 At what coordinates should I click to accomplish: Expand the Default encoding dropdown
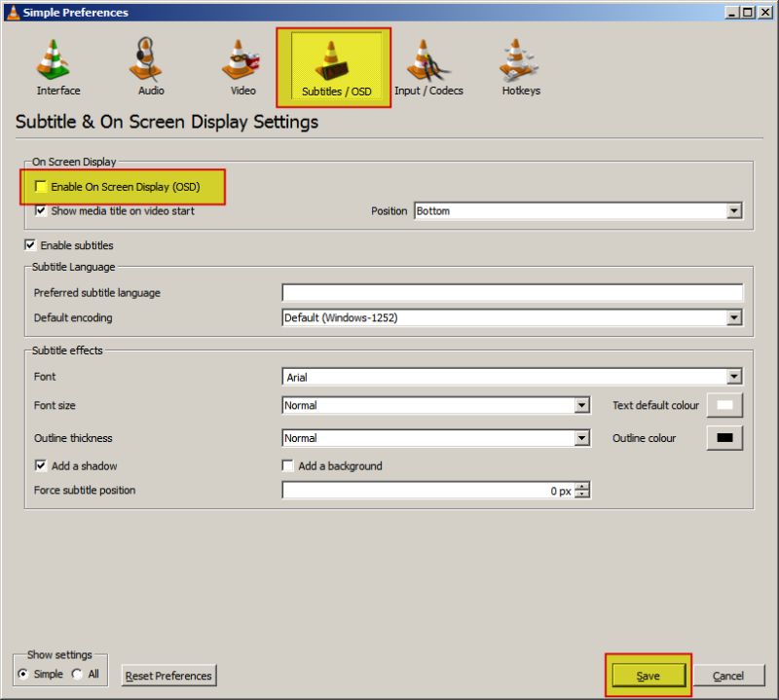735,317
